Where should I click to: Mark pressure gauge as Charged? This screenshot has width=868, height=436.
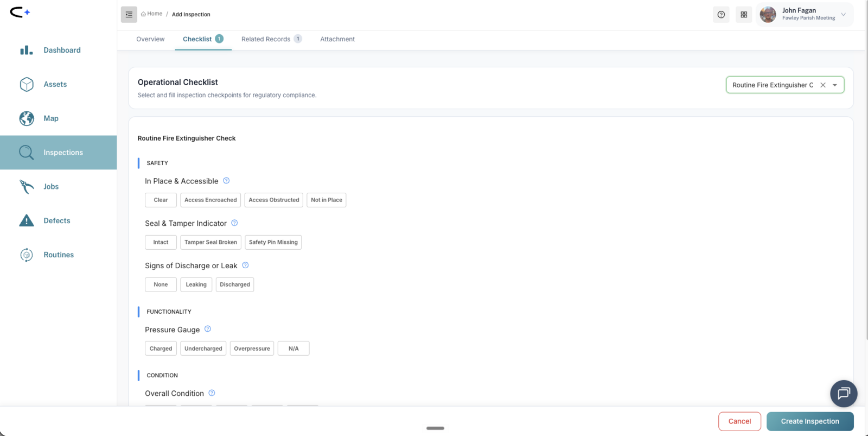(x=161, y=349)
